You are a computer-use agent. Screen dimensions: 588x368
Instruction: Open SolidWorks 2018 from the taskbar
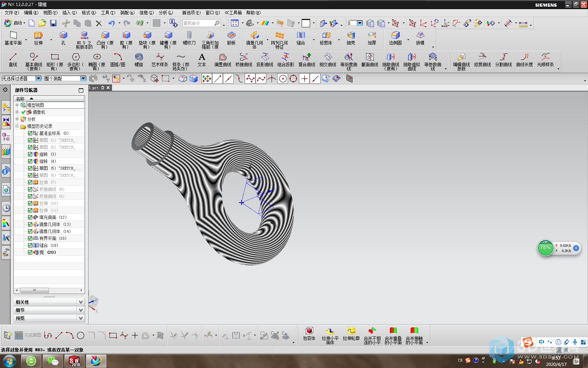[75, 361]
